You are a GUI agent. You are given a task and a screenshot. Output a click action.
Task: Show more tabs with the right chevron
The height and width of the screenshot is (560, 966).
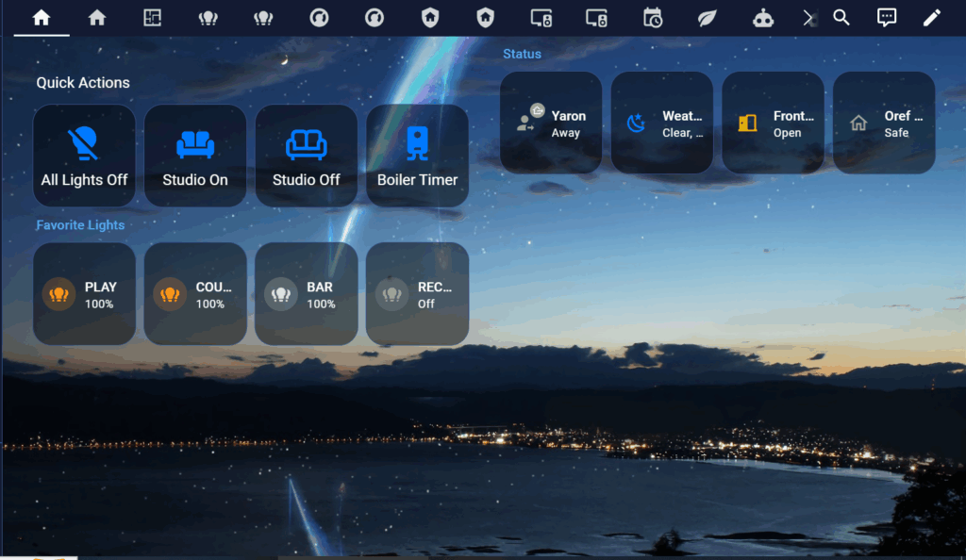click(808, 19)
